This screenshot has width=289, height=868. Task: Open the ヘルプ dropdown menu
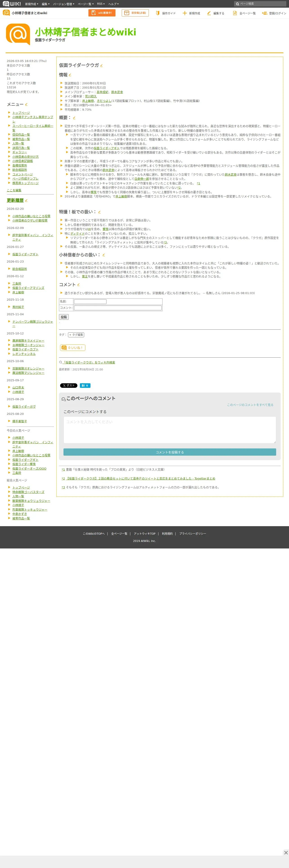pyautogui.click(x=113, y=4)
